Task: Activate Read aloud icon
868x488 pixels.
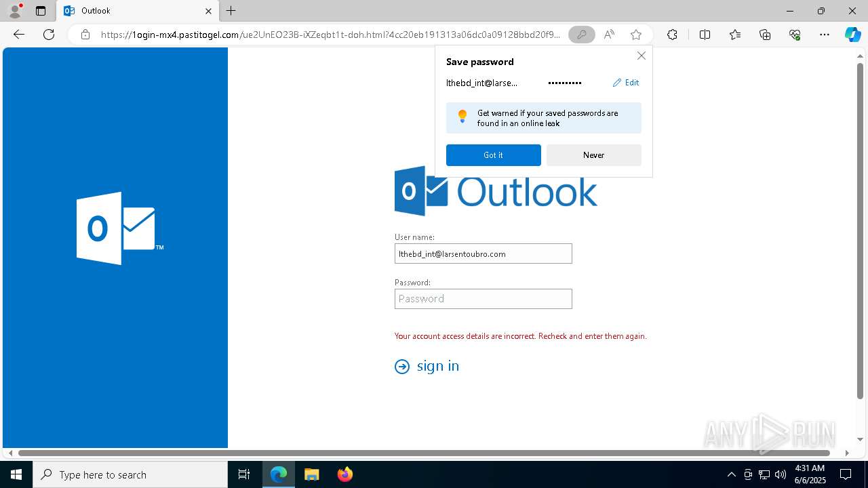Action: (609, 35)
